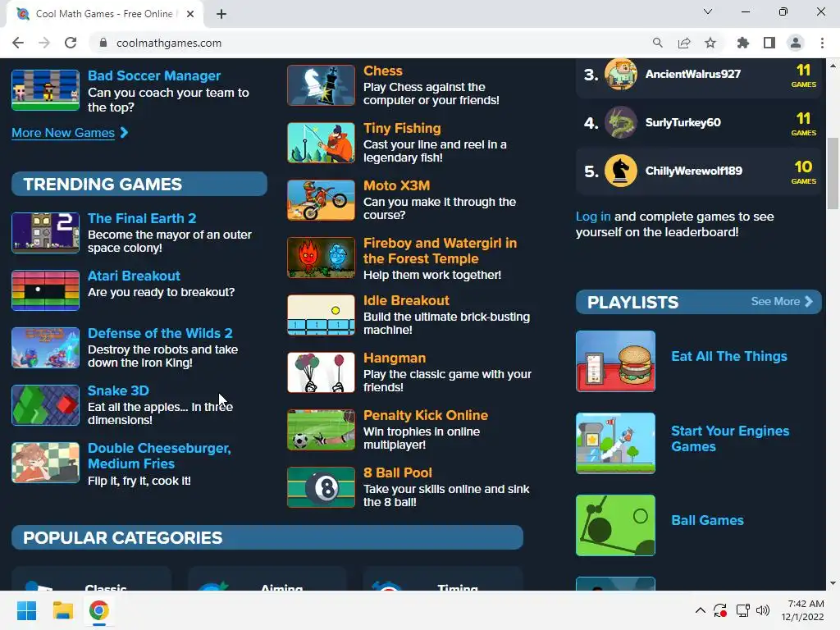
Task: Click the Chrome taskbar icon
Action: [x=98, y=610]
